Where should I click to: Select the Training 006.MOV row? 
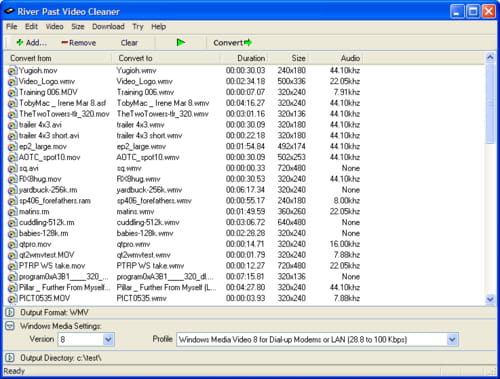(x=183, y=92)
